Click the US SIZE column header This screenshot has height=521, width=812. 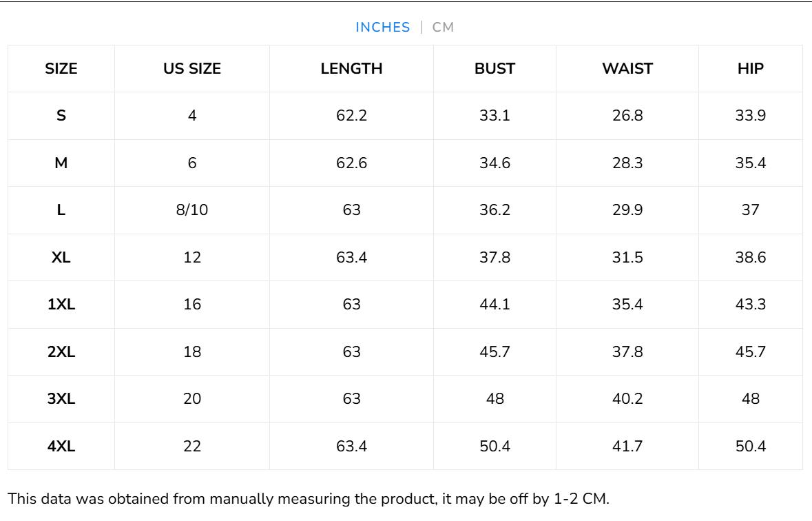(x=192, y=69)
